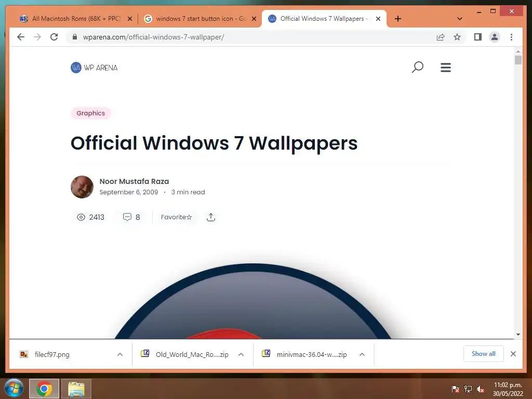This screenshot has width=532, height=399.
Task: Open downloaded filecf97.png
Action: coord(51,354)
